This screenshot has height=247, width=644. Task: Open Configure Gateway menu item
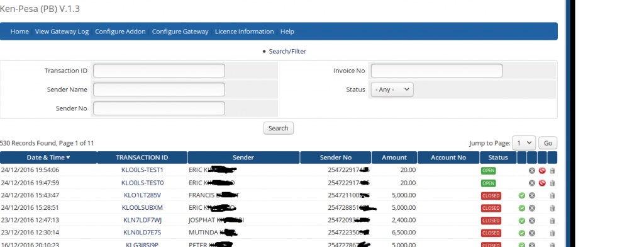coord(180,32)
